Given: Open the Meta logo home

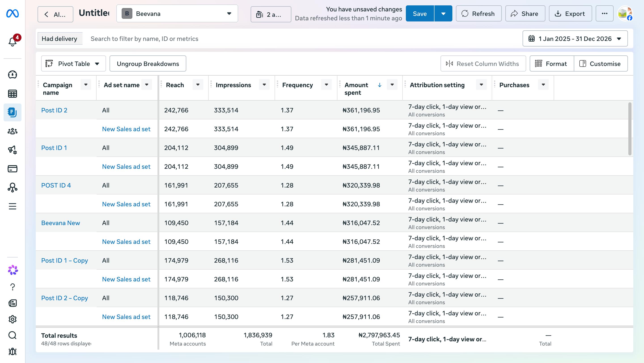Looking at the screenshot, I should 12,13.
